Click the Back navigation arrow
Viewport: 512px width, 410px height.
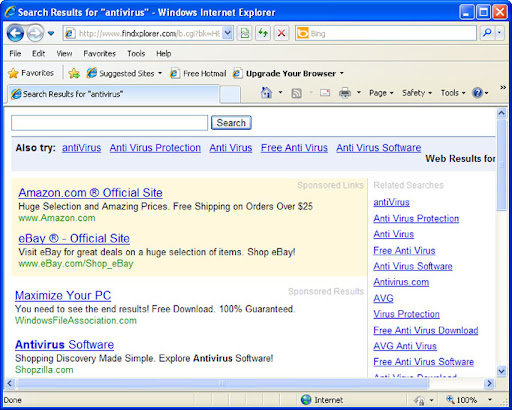[x=15, y=33]
